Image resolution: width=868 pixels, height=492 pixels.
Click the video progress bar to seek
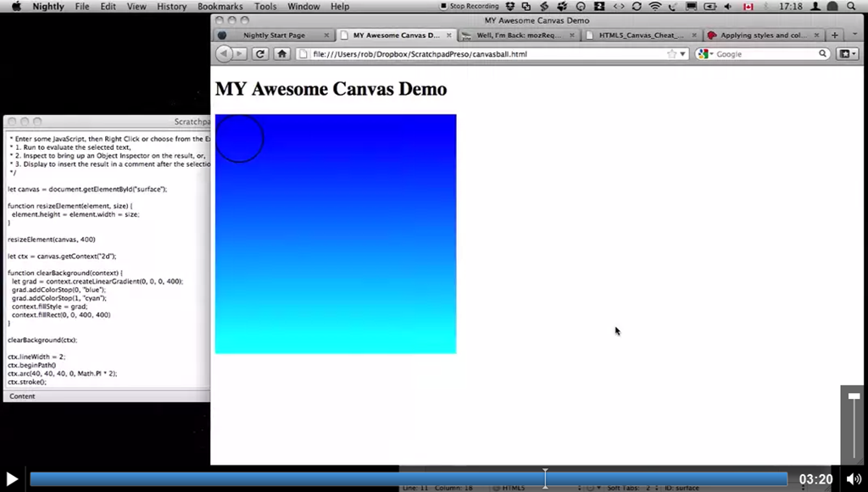(407, 479)
